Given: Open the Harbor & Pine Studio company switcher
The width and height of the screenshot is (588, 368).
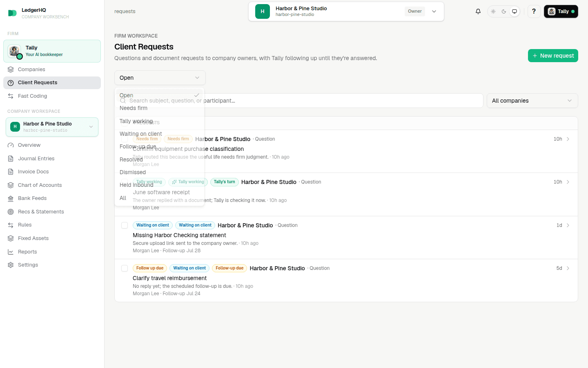Looking at the screenshot, I should 346,11.
